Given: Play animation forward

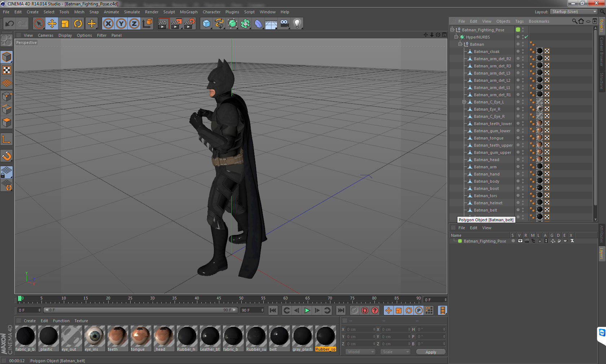Looking at the screenshot, I should (307, 310).
